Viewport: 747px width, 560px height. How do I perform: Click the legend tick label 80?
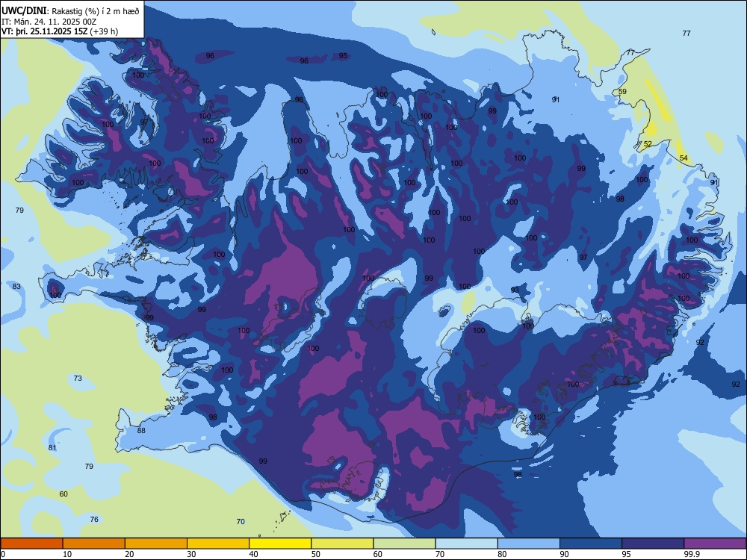(502, 554)
